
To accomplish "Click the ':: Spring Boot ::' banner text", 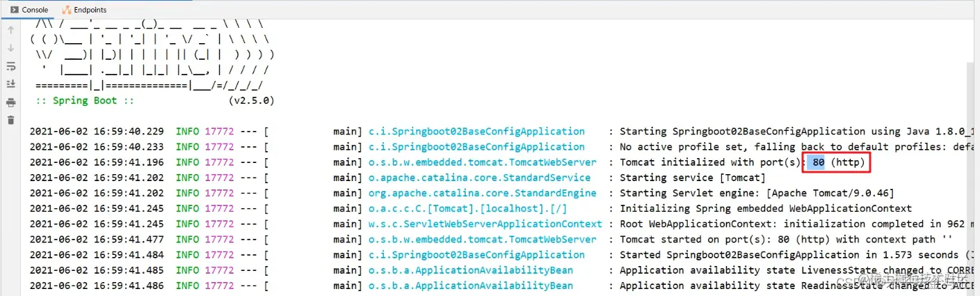I will coord(86,100).
